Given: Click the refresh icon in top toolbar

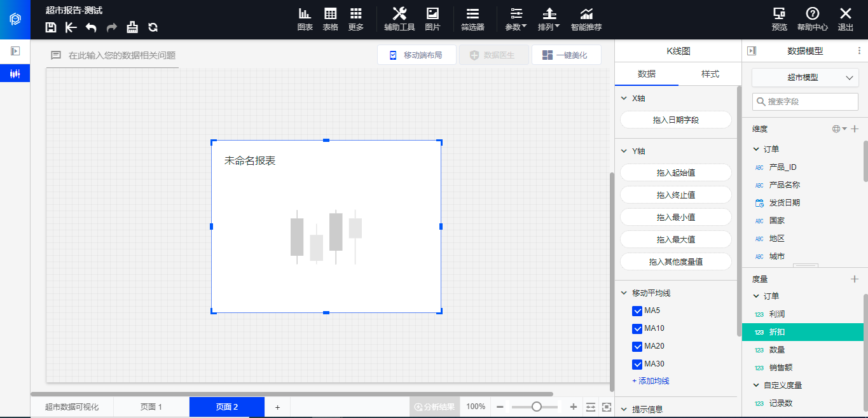Looking at the screenshot, I should pyautogui.click(x=153, y=27).
